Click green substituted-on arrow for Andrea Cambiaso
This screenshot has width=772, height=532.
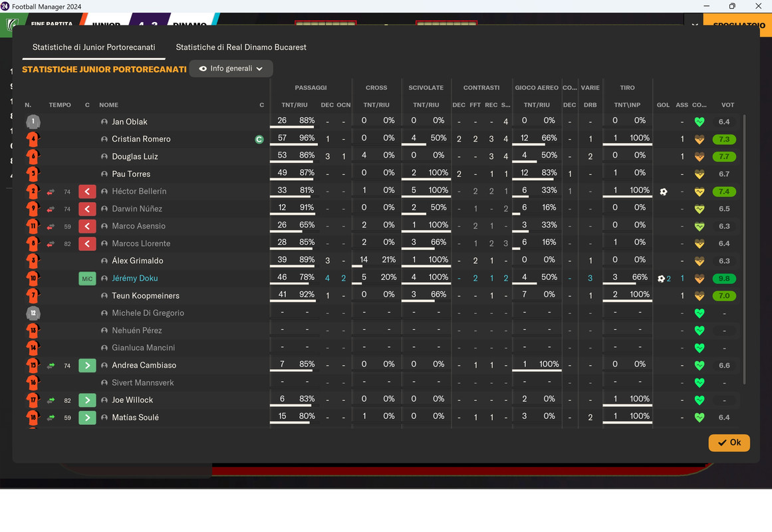click(x=87, y=366)
